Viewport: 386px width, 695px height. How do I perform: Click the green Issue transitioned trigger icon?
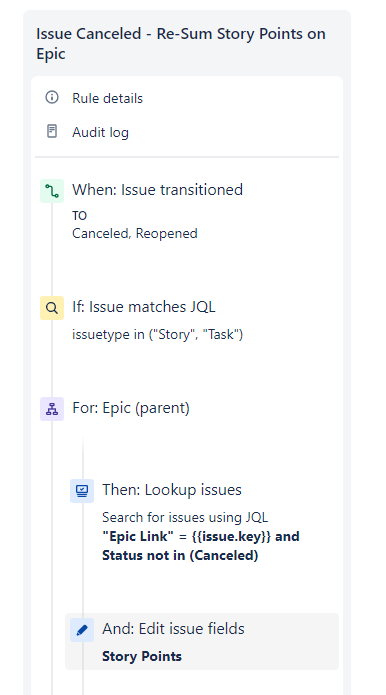(x=52, y=191)
